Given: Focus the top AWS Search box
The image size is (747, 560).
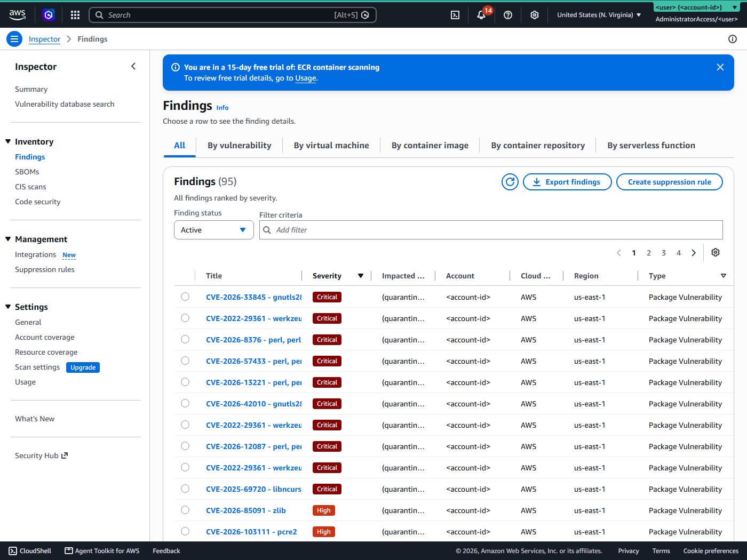Looking at the screenshot, I should 233,15.
